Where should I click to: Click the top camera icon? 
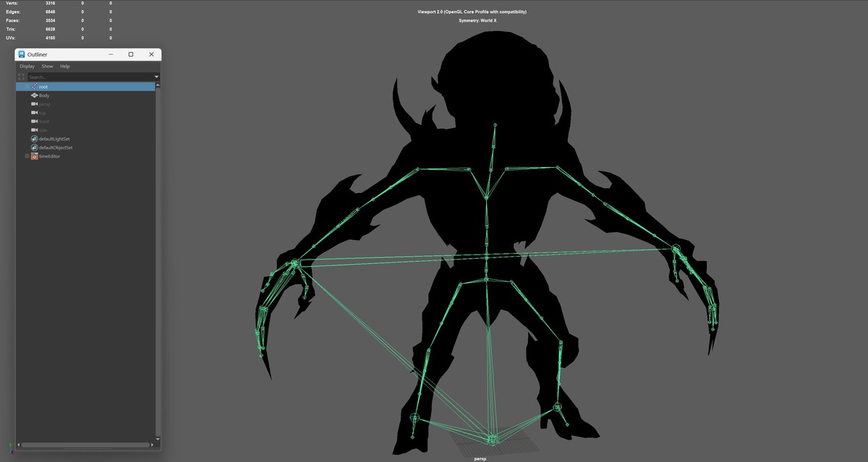click(x=35, y=113)
